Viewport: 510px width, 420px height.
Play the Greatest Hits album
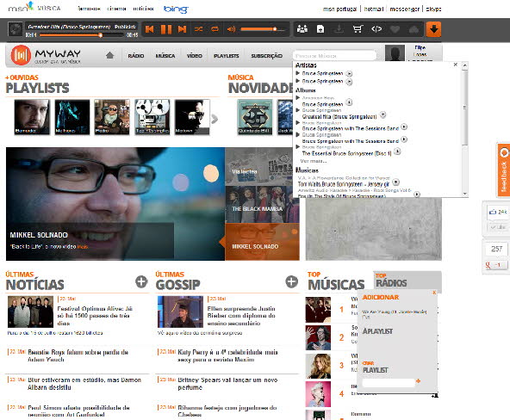click(382, 114)
